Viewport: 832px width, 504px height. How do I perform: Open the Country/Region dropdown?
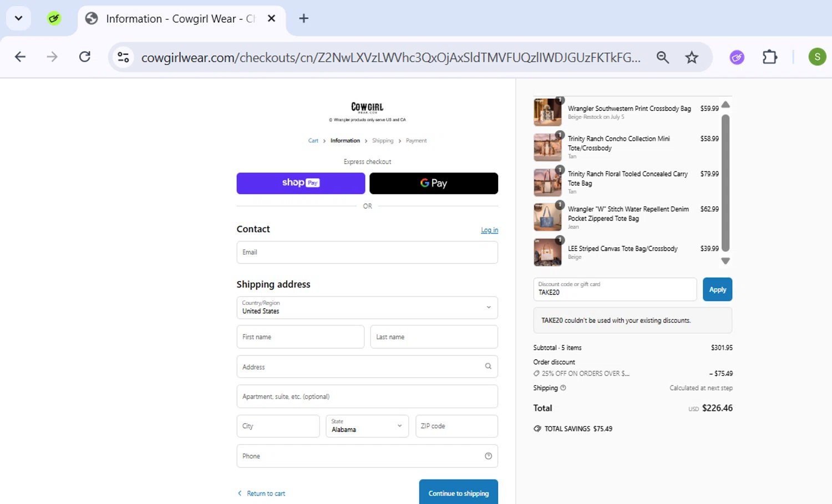pos(367,308)
